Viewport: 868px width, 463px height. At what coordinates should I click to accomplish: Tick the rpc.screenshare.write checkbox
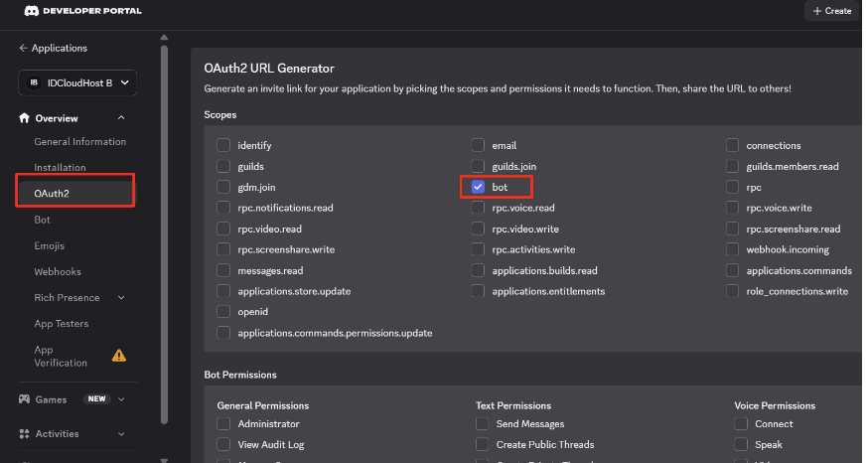(223, 249)
